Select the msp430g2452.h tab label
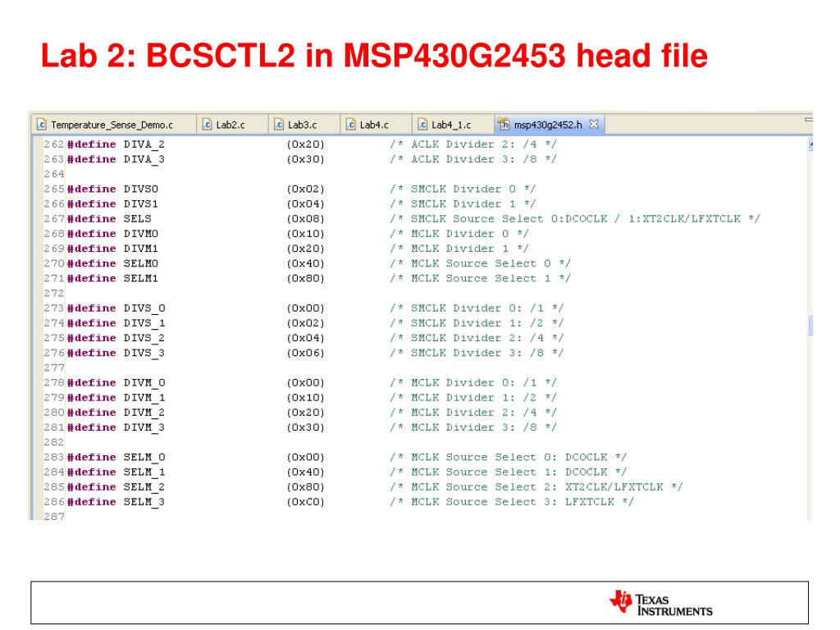This screenshot has width=840, height=630. click(547, 125)
